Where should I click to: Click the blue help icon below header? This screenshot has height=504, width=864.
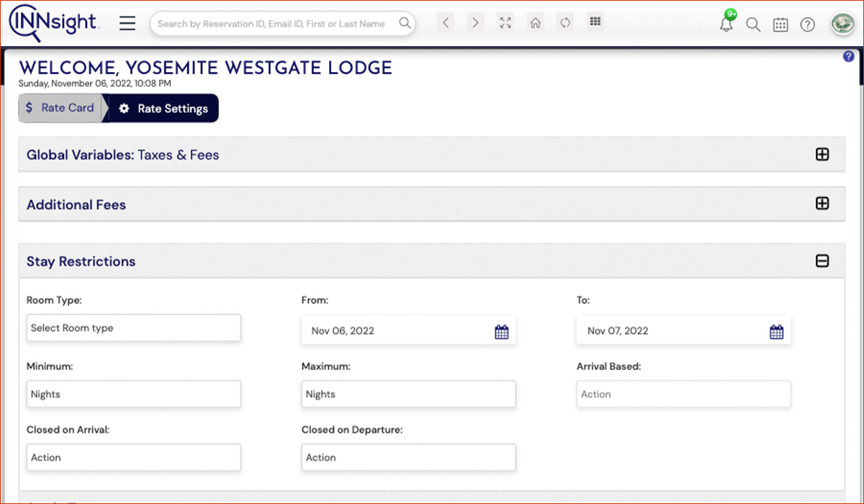coord(848,56)
